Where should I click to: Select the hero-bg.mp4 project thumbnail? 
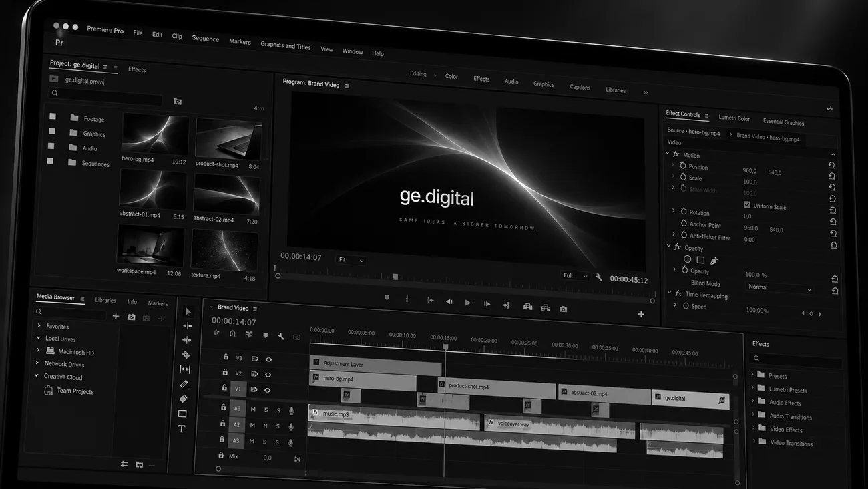tap(155, 134)
